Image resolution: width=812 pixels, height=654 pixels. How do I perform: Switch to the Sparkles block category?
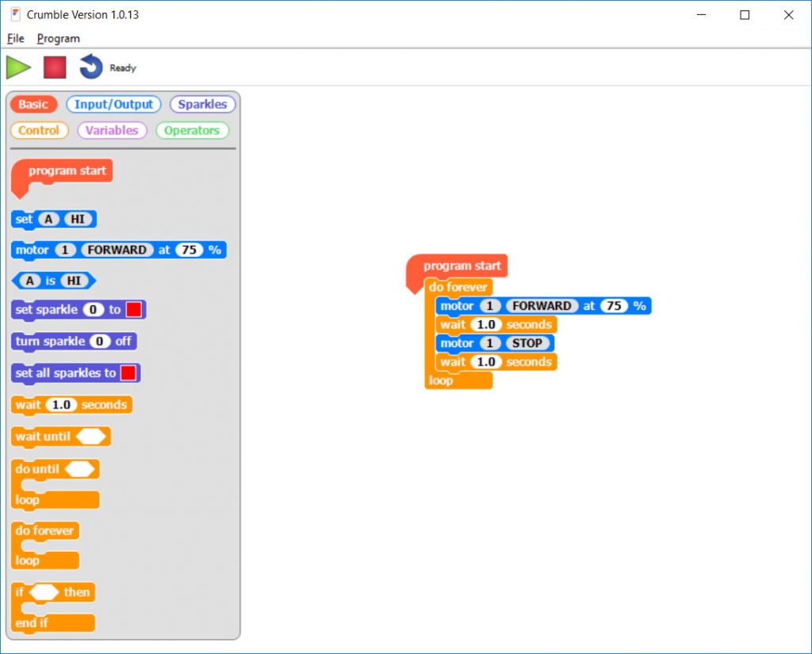pos(202,105)
